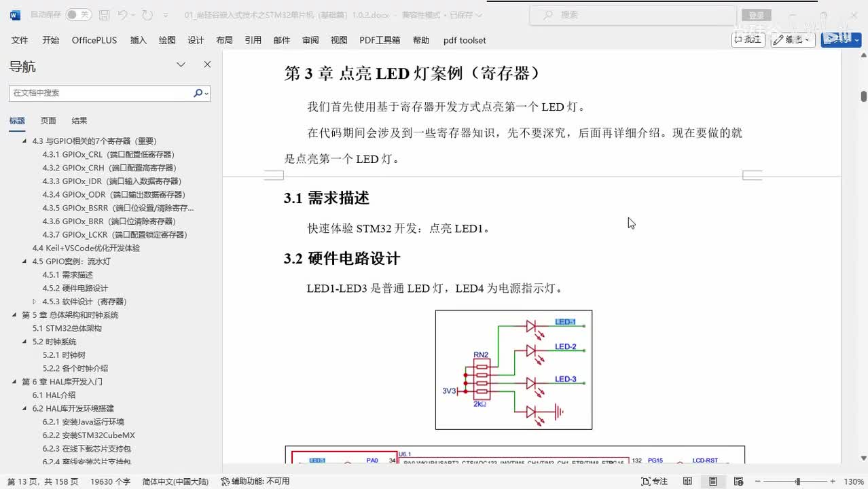
Task: Click the 批注 (Comments) button
Action: pos(748,39)
